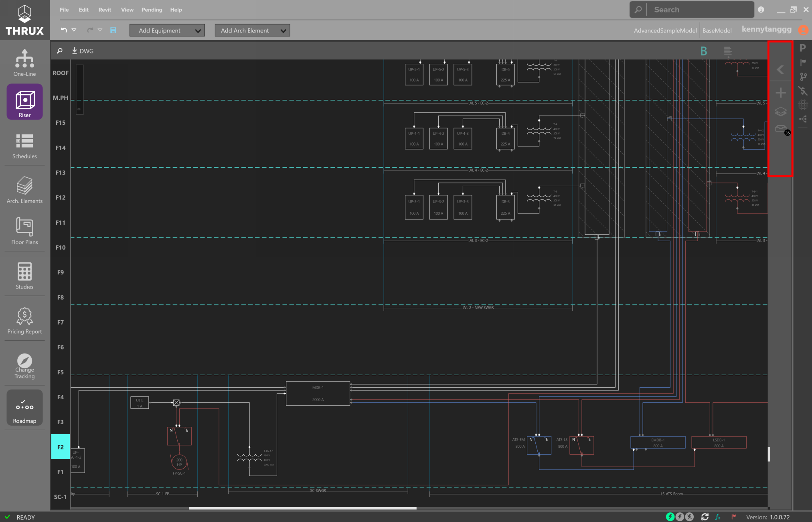Click the dotted grid icon on the right strip
The image size is (812, 522).
802,105
